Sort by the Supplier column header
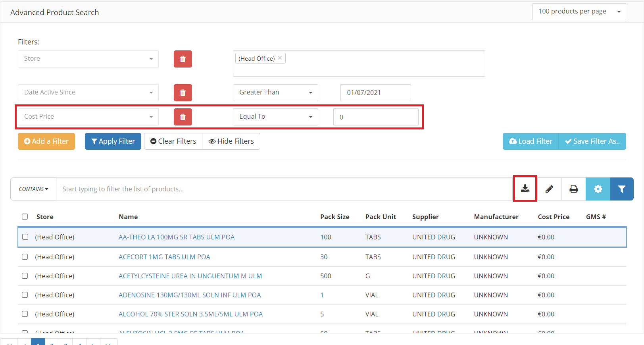 pos(425,217)
